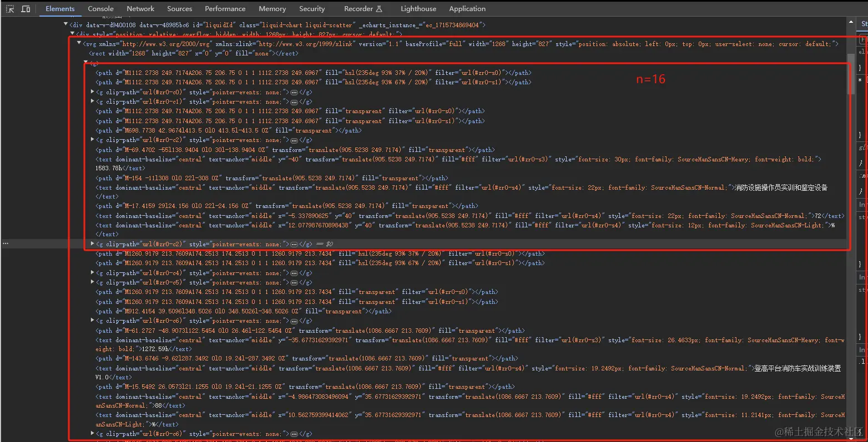Screen dimensions: 868x442
Task: Open ellipsis of the selected == $0 row
Action: click(294, 244)
